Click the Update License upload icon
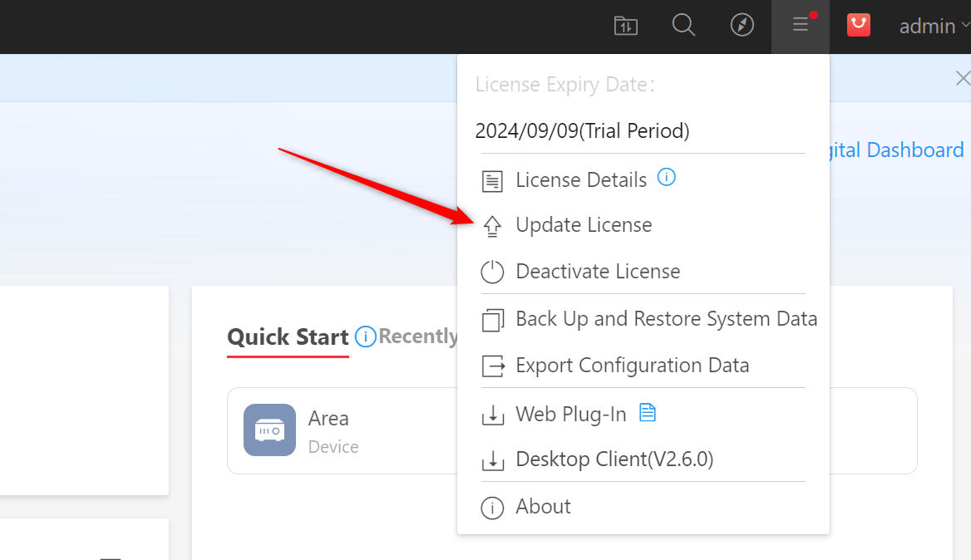Image resolution: width=971 pixels, height=560 pixels. click(x=492, y=225)
